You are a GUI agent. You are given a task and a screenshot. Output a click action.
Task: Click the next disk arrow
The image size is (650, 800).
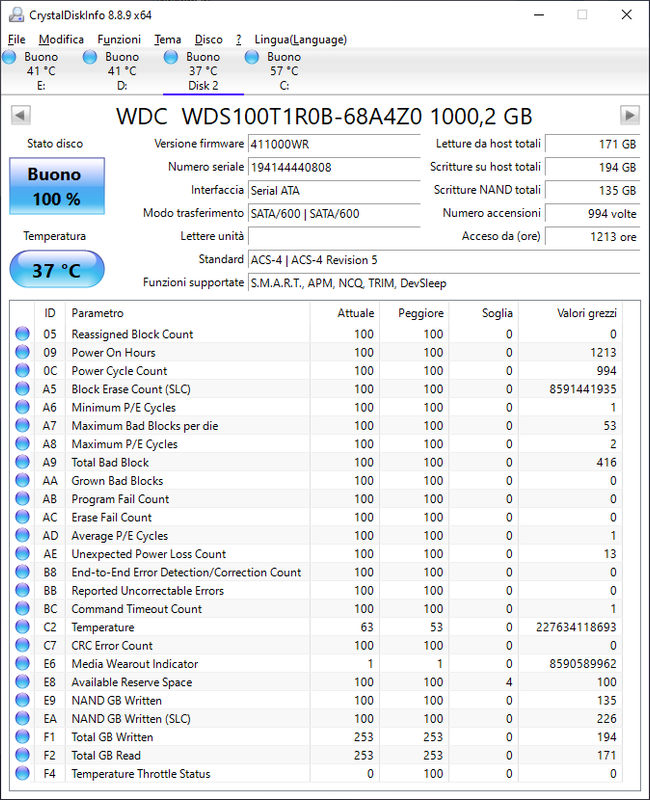pos(630,115)
